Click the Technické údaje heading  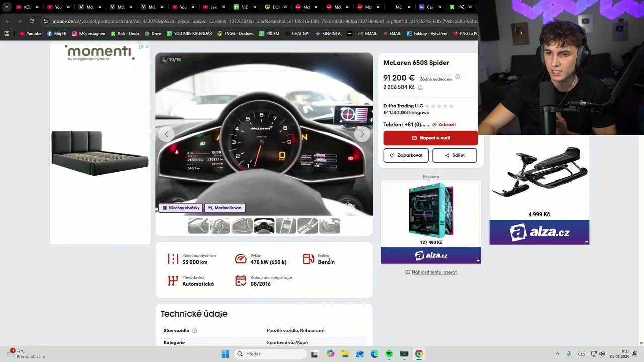coord(194,314)
